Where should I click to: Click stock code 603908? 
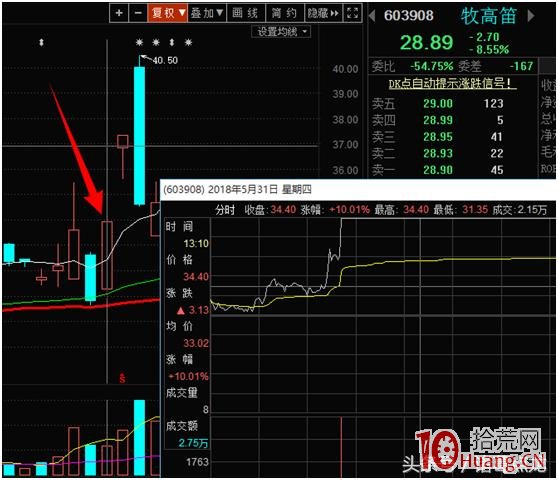point(409,16)
